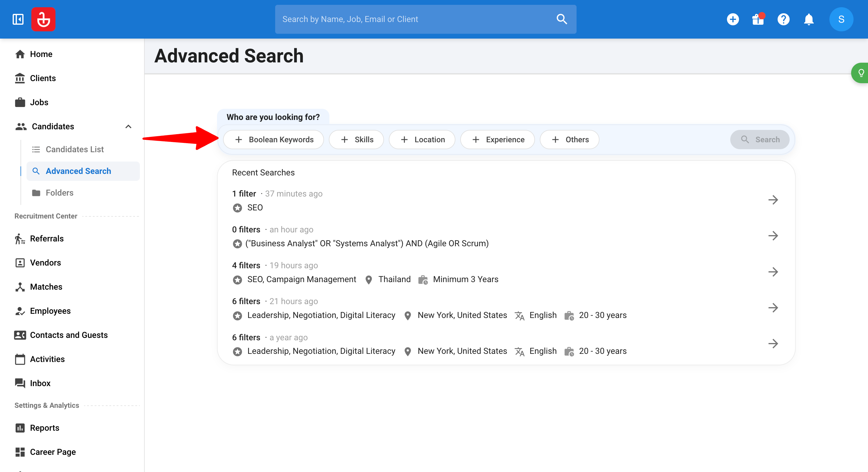Viewport: 868px width, 472px height.
Task: Open the notifications bell
Action: [809, 19]
